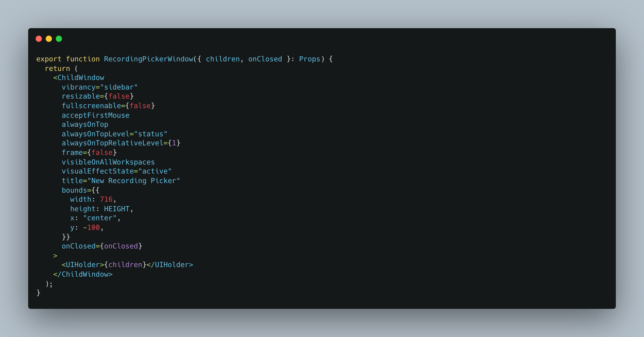The image size is (644, 337).
Task: Click the number in alwaysOnTopRelativeLevel
Action: coord(174,143)
